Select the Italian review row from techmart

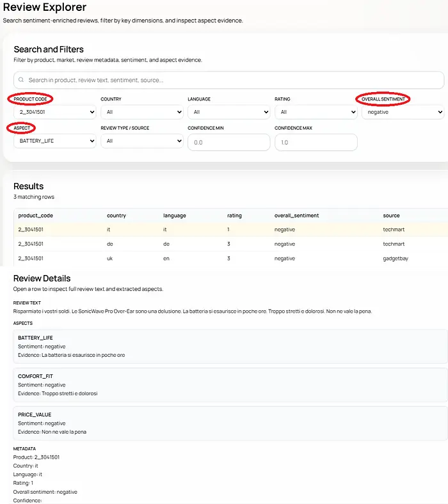tap(230, 229)
